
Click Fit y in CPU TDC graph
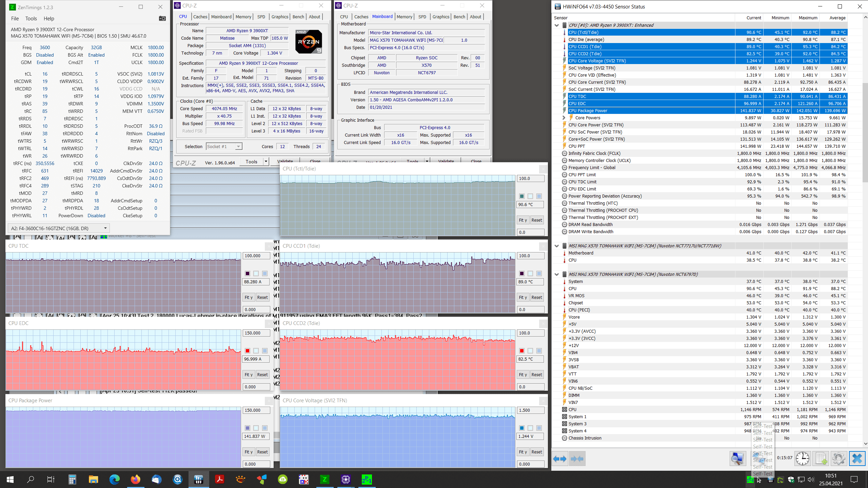[248, 297]
